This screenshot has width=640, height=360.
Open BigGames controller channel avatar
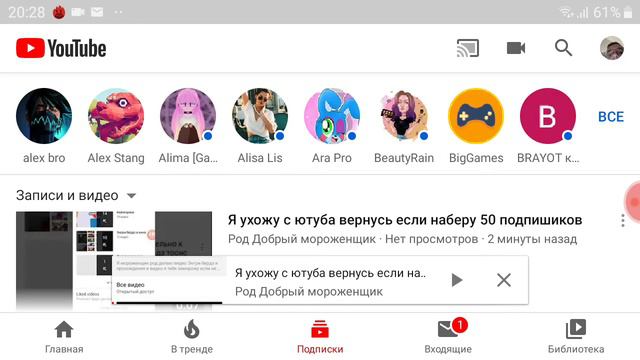point(476,116)
